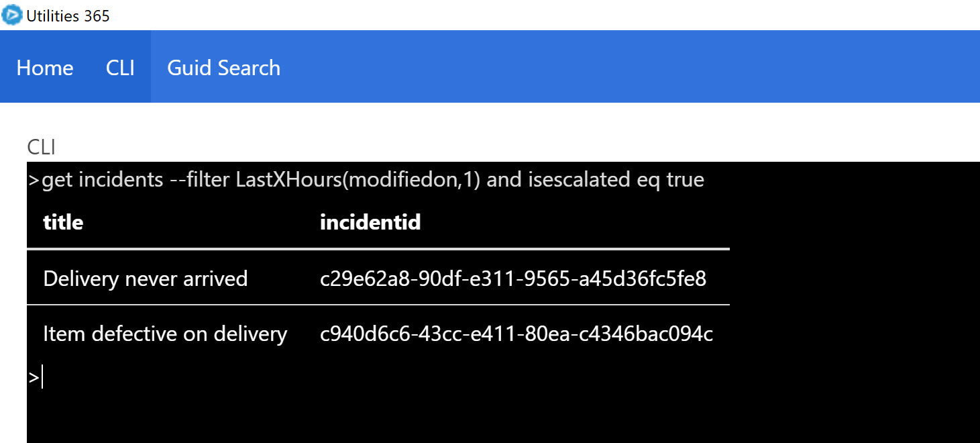
Task: Select the CLI navigation tab
Action: pos(121,68)
